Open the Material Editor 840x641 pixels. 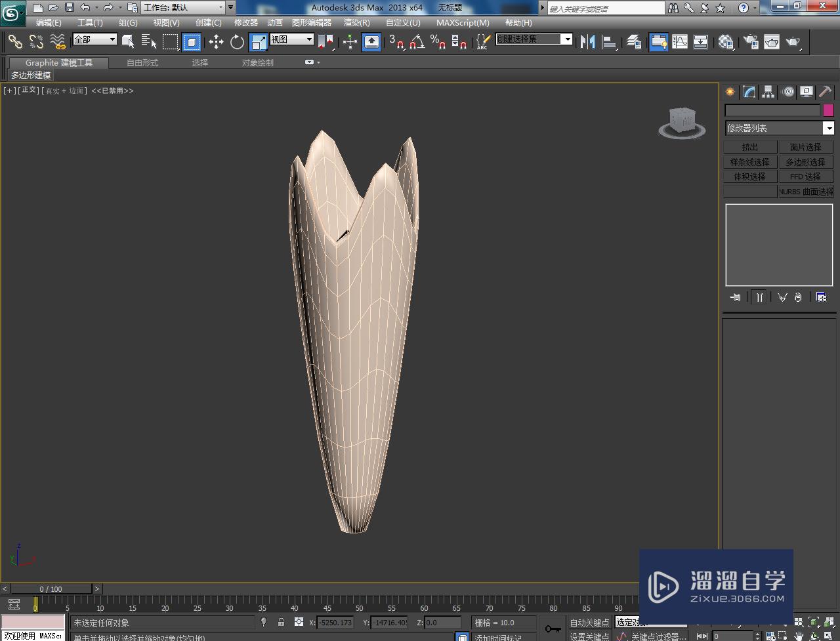(726, 42)
